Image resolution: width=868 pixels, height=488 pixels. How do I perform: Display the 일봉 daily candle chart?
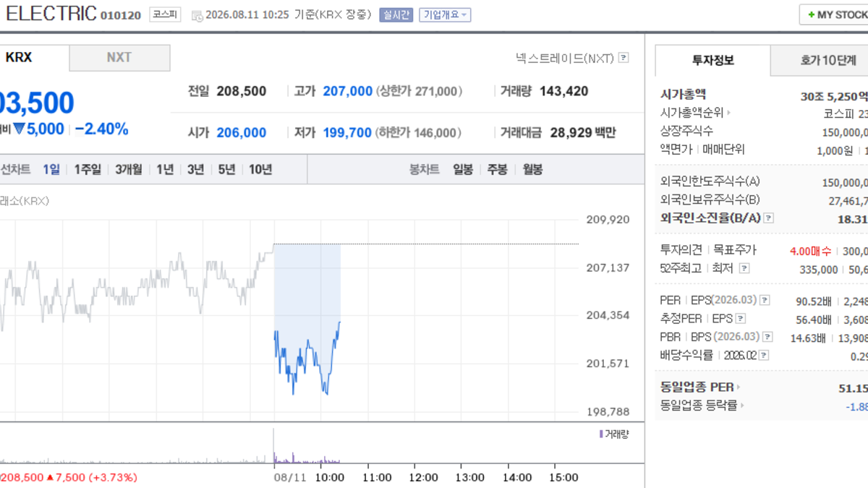point(463,169)
